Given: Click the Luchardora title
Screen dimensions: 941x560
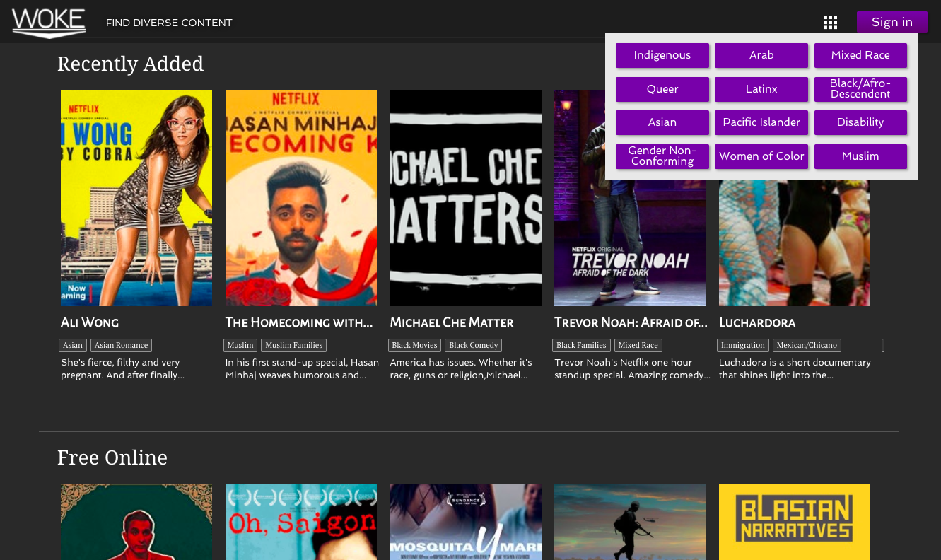Looking at the screenshot, I should (x=757, y=322).
